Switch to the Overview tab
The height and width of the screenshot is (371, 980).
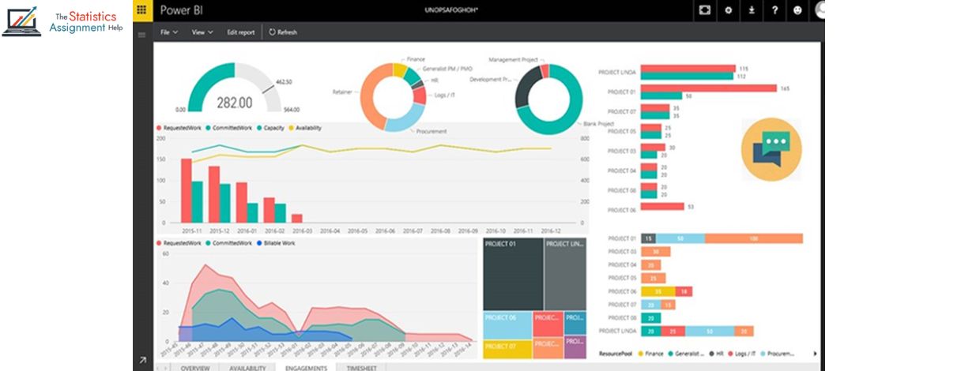(x=194, y=367)
